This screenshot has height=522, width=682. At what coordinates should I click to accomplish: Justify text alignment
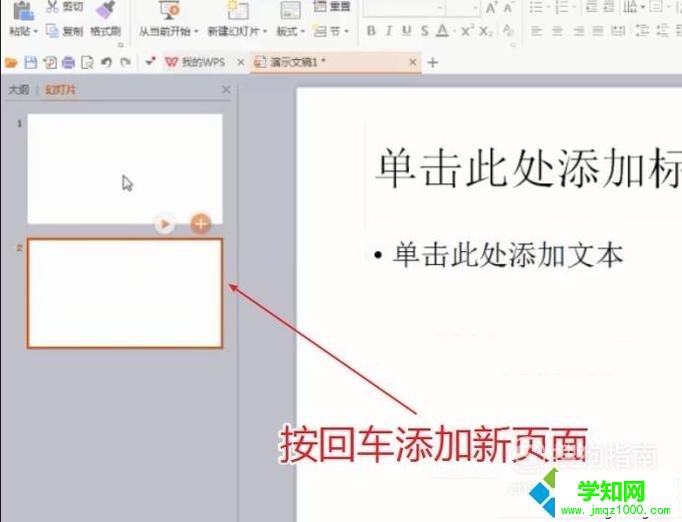[x=598, y=31]
